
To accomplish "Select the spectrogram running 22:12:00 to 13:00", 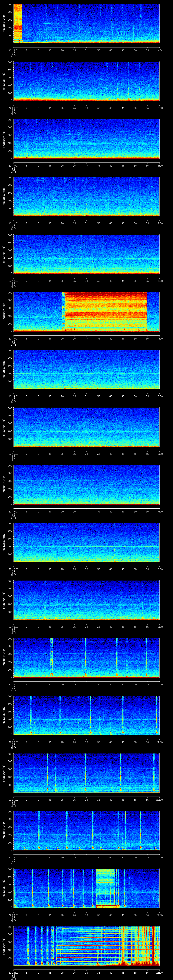I will (x=86, y=254).
